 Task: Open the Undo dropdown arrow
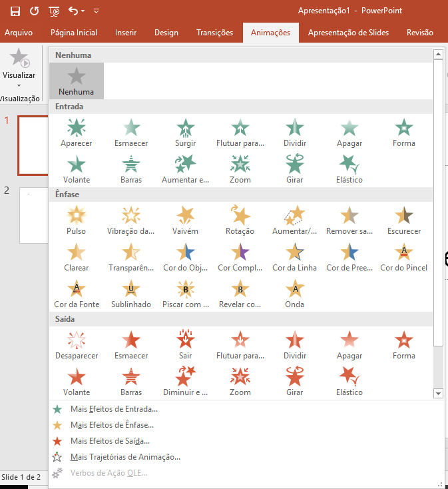pyautogui.click(x=83, y=11)
